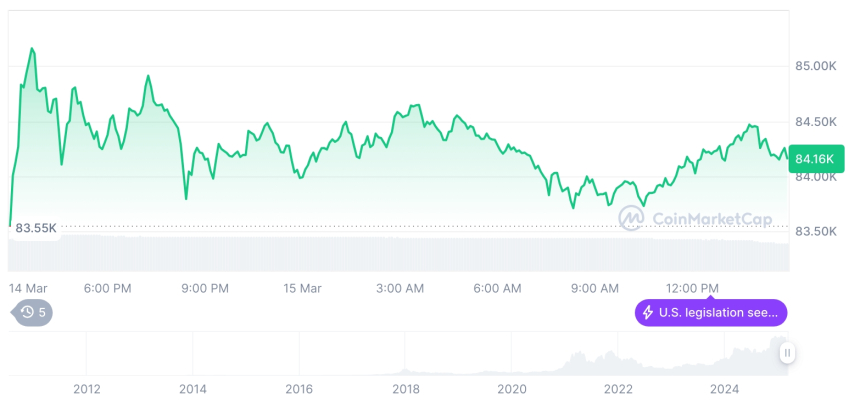Viewport: 860px width, 401px height.
Task: Click the 9:00 AM time axis label
Action: pyautogui.click(x=595, y=289)
